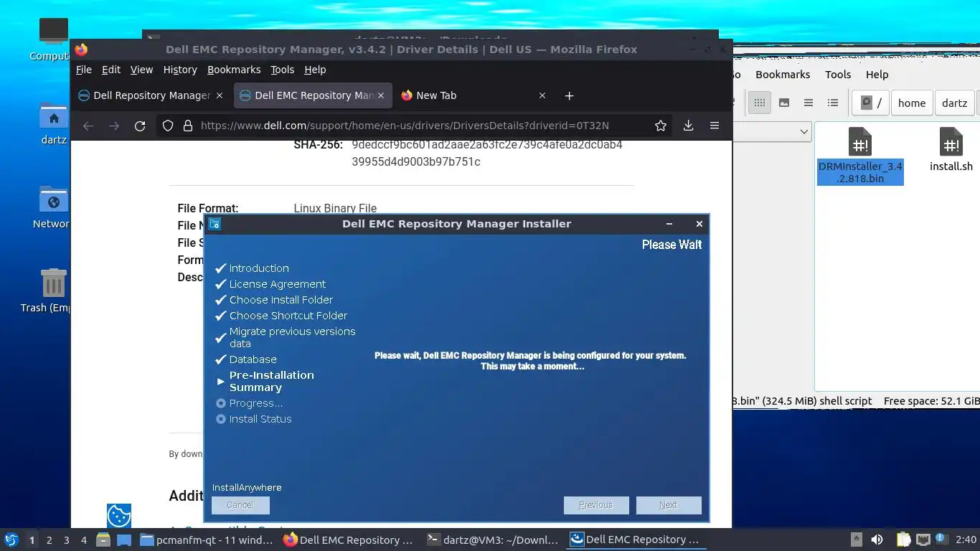Click the taskbar show desktop icon

[x=124, y=540]
